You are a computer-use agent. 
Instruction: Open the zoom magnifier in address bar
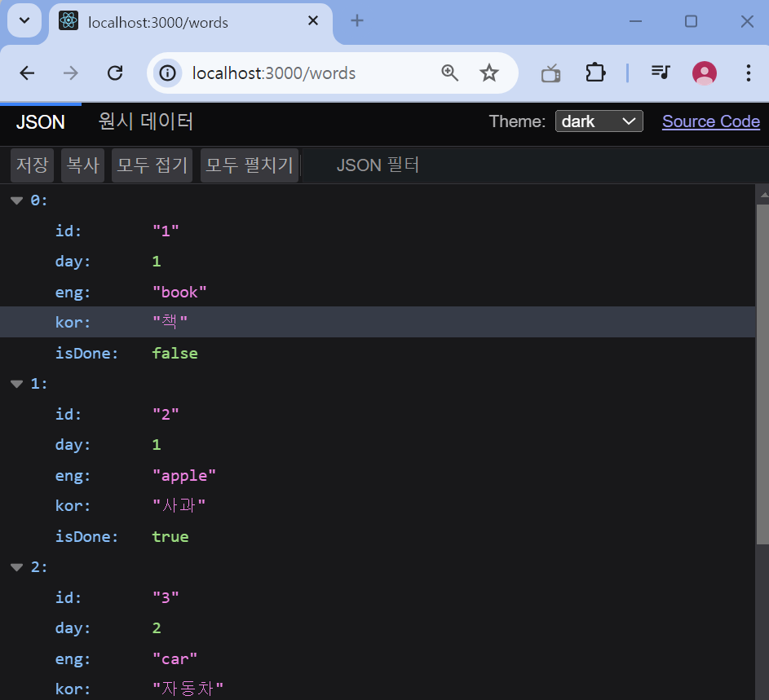click(x=449, y=73)
